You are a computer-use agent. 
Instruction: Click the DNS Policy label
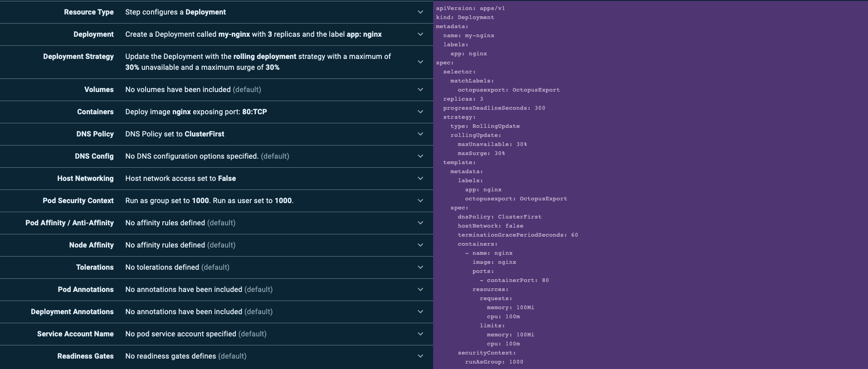(x=95, y=134)
